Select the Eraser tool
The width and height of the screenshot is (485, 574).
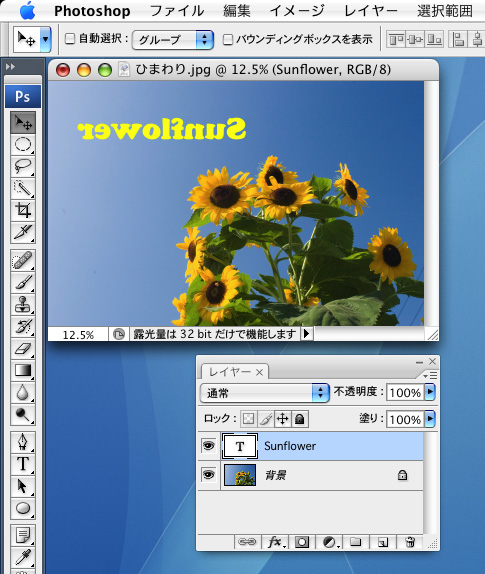pos(23,348)
